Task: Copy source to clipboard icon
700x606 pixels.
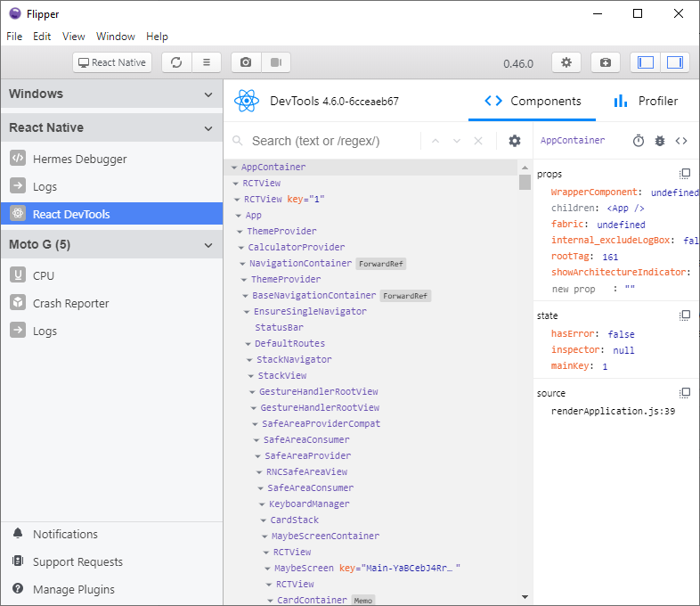Action: (685, 393)
